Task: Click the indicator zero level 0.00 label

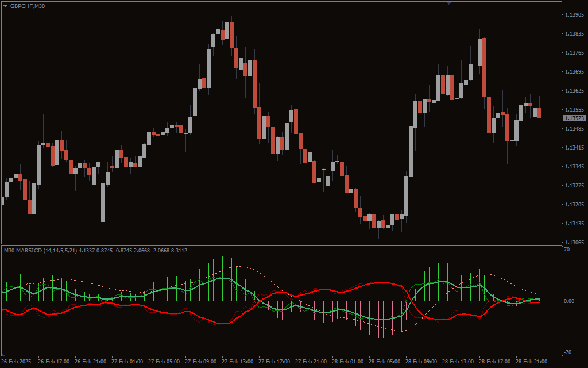Action: point(568,301)
